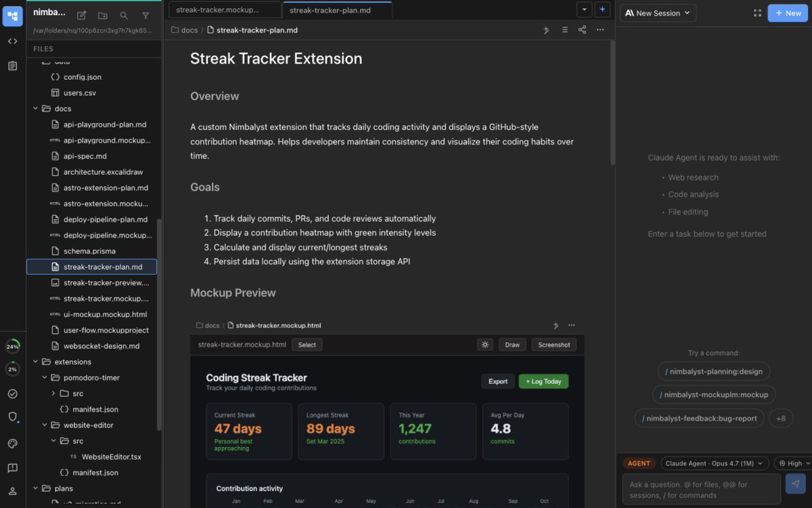This screenshot has width=812, height=508.
Task: Open the clipboard tasks icon in left rail
Action: (12, 66)
